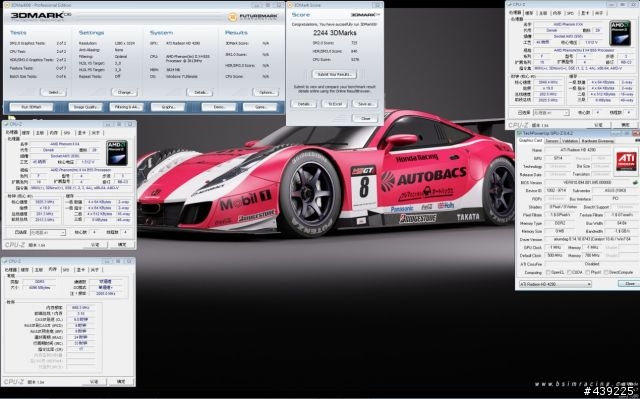Image resolution: width=640 pixels, height=399 pixels.
Task: Click 认证 button in CPU-Z above GPU-Z
Action: click(x=598, y=125)
